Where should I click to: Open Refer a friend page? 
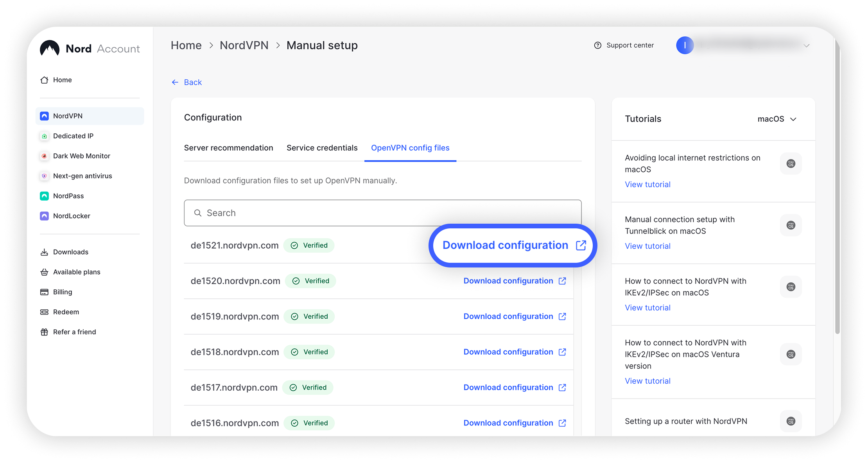click(68, 332)
